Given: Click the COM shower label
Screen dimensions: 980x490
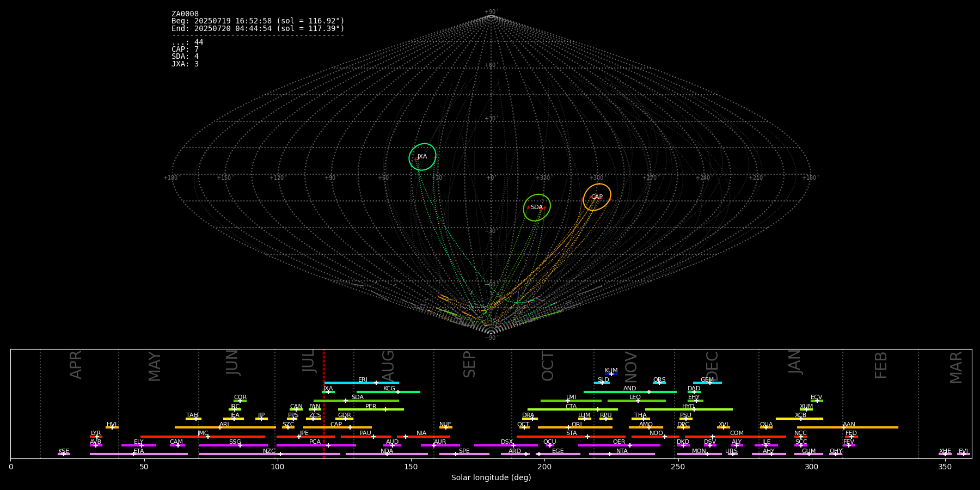Looking at the screenshot, I should pos(737,433).
